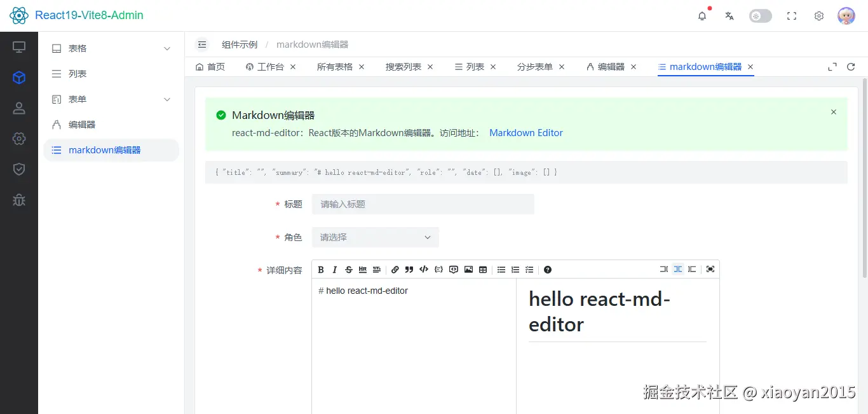Screen dimensions: 868x414
Task: Collapse the side menu via fold icon
Action: (202, 45)
